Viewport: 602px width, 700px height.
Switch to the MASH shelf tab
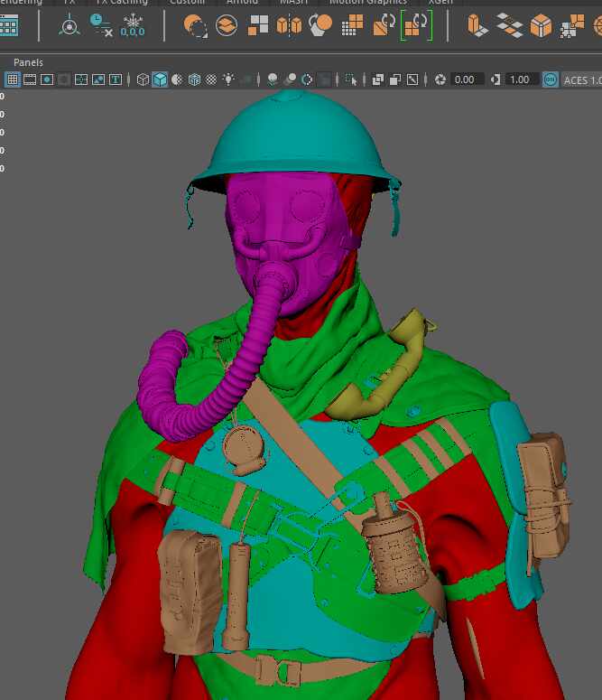tap(293, 2)
